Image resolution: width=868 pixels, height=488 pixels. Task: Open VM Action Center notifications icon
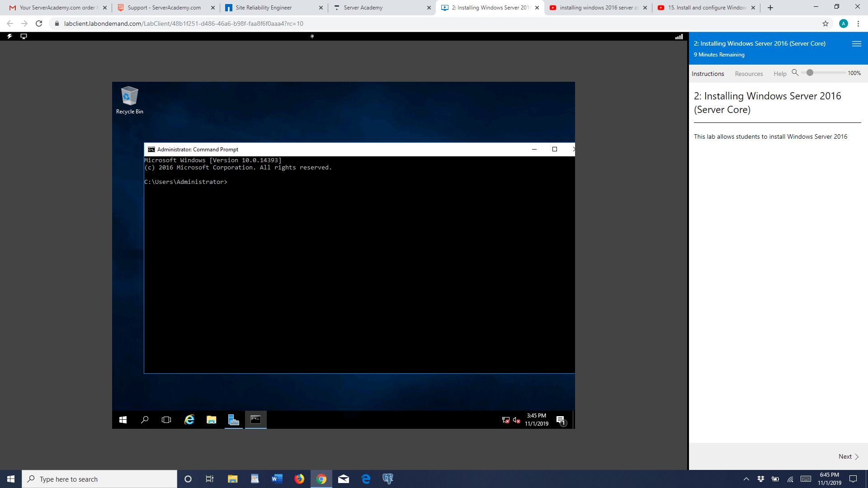tap(561, 420)
